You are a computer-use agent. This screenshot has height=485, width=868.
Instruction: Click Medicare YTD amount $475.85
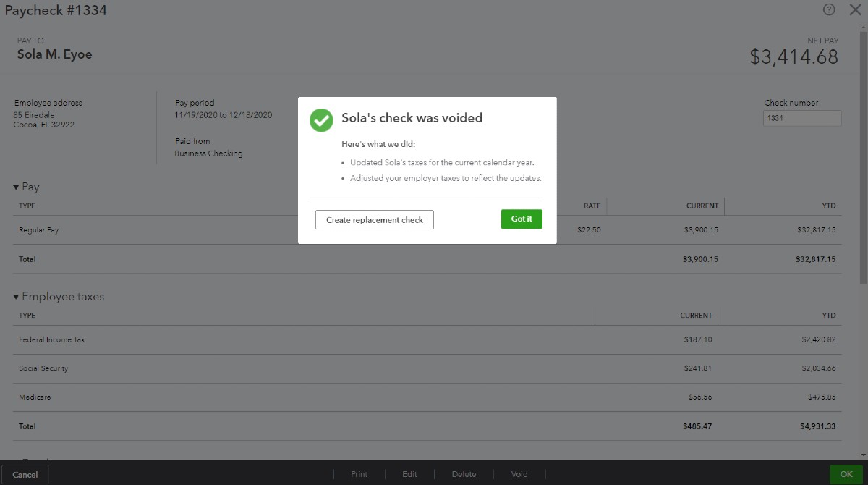(822, 397)
